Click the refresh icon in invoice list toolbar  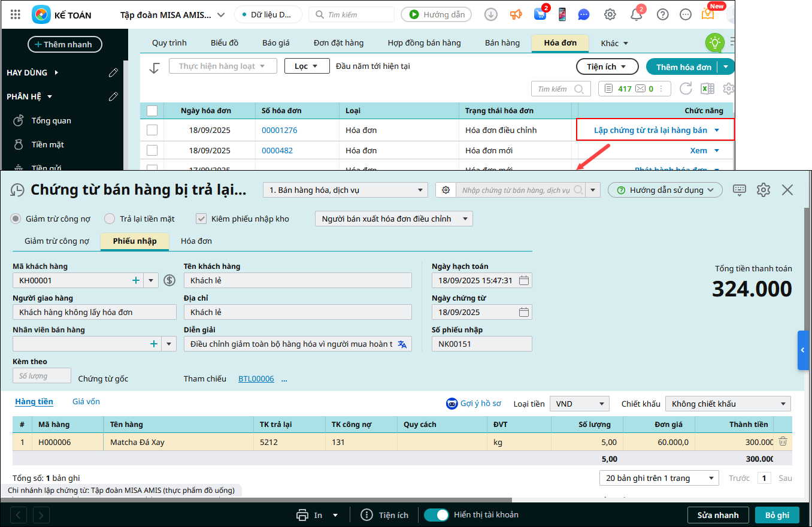point(686,89)
